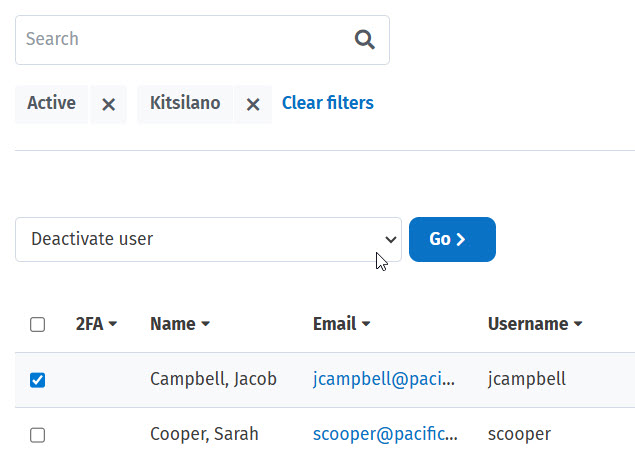This screenshot has height=459, width=635.
Task: Focus the Search input field
Action: click(x=180, y=40)
